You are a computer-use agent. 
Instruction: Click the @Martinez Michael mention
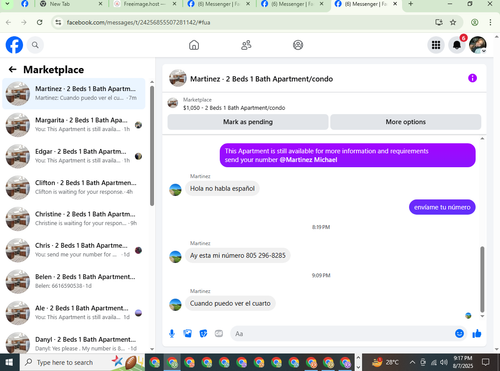coord(308,160)
